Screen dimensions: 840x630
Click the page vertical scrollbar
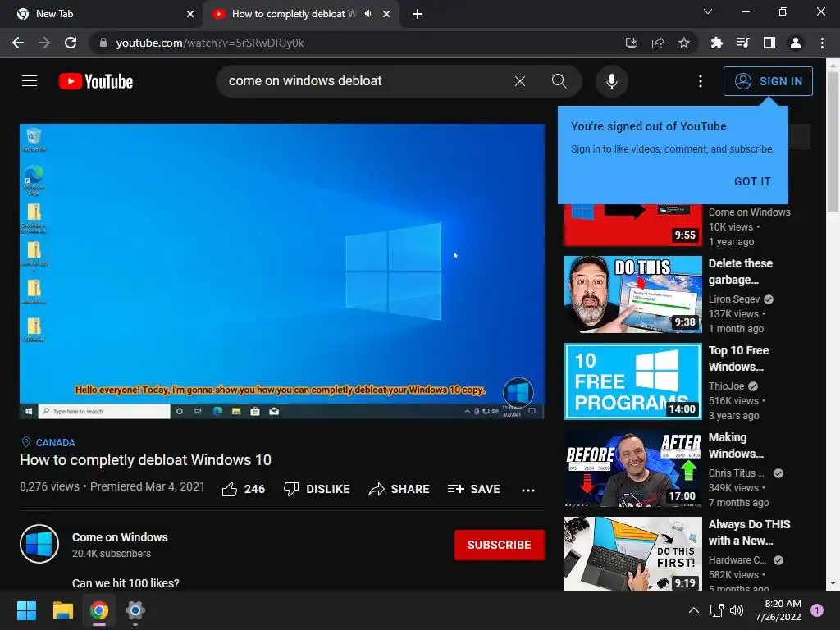(x=833, y=142)
